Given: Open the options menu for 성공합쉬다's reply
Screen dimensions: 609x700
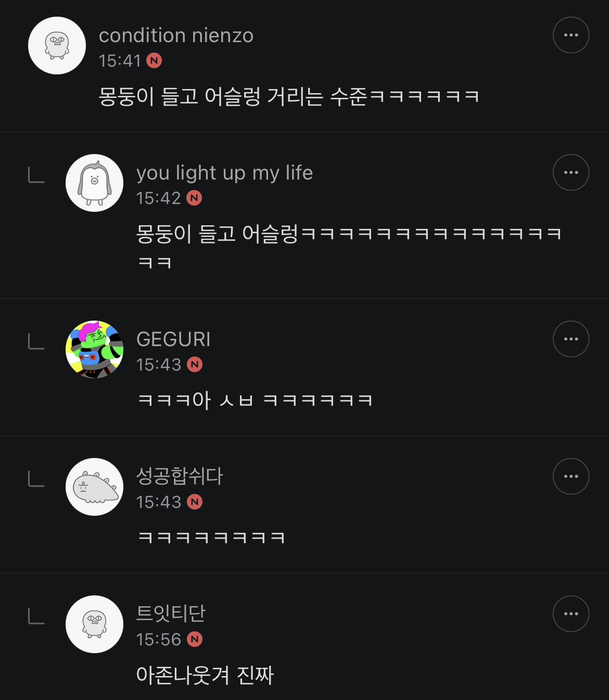Looking at the screenshot, I should coord(570,476).
